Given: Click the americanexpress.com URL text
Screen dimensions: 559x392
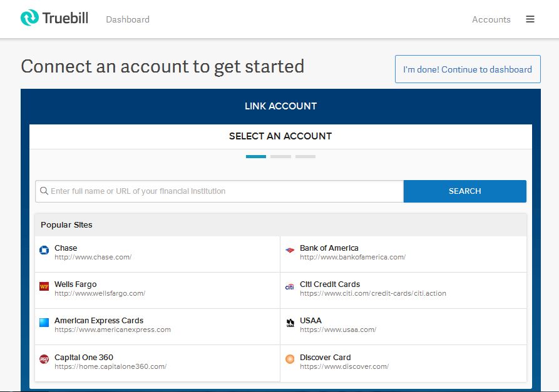Looking at the screenshot, I should coord(113,329).
